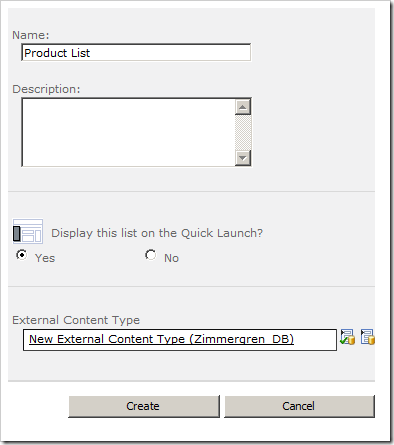394x445 pixels.
Task: Click the No text label
Action: (x=171, y=258)
